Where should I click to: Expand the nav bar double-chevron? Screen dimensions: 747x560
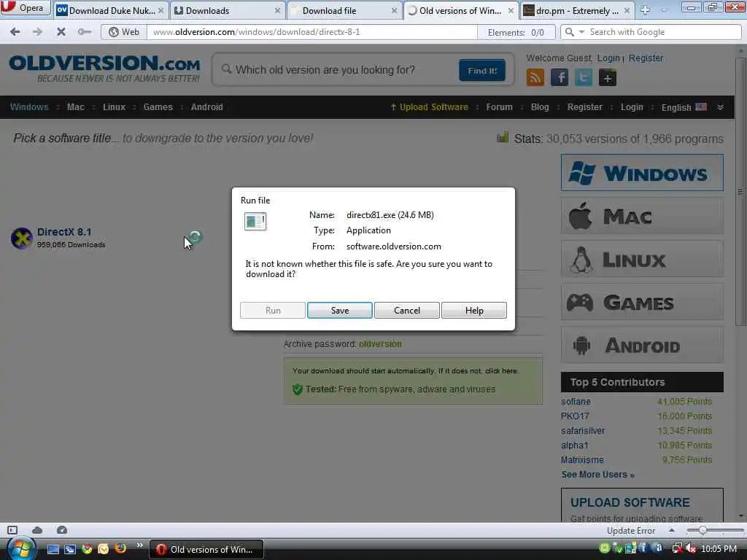720,107
